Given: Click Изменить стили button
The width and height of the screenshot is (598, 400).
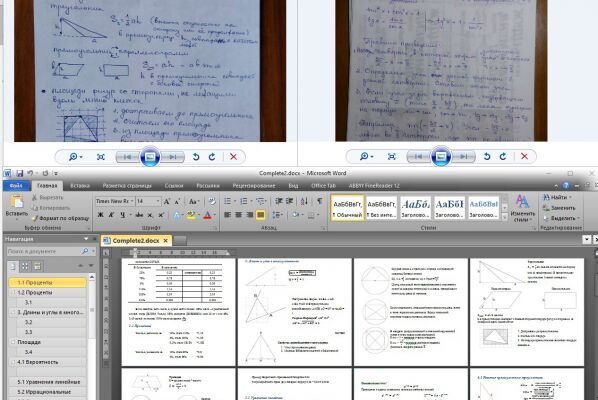Looking at the screenshot, I should coord(522,208).
